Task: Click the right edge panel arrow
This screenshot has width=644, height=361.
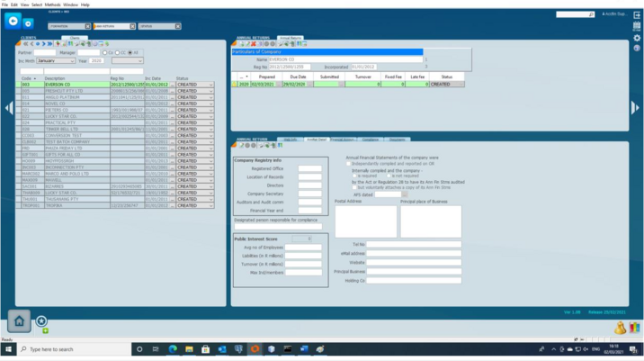Action: [638, 108]
